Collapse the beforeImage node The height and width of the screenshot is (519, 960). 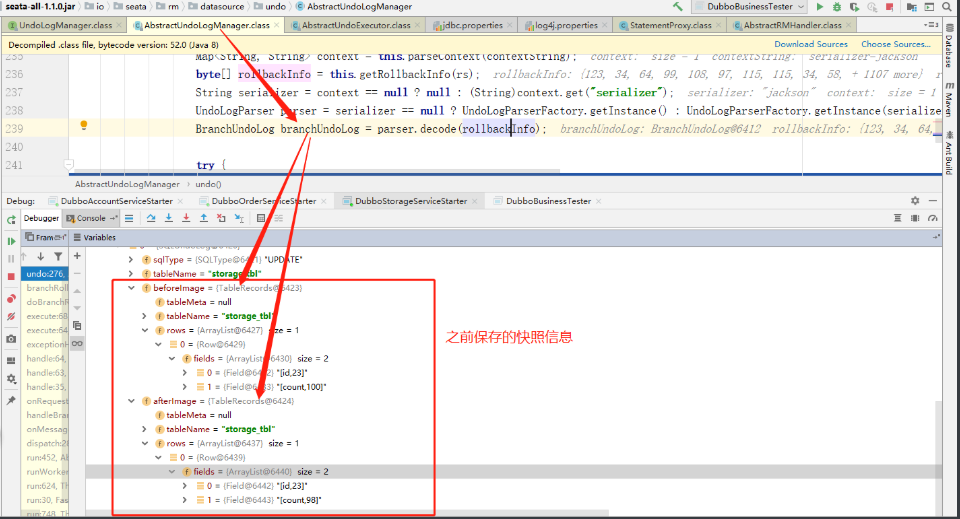[131, 288]
